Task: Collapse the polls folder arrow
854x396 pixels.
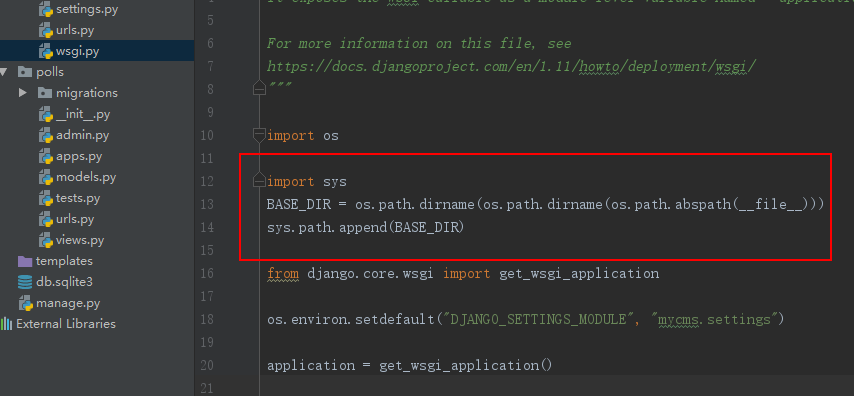Action: coord(4,72)
